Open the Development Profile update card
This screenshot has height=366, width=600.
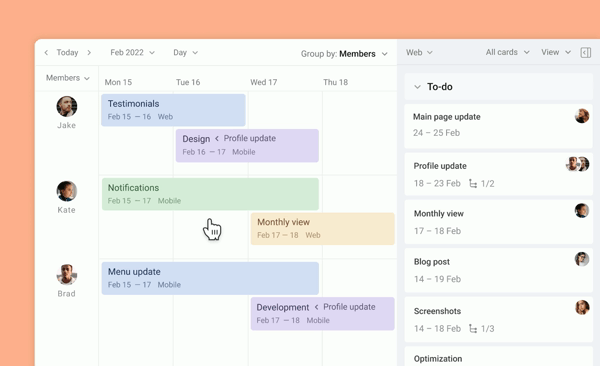[323, 314]
